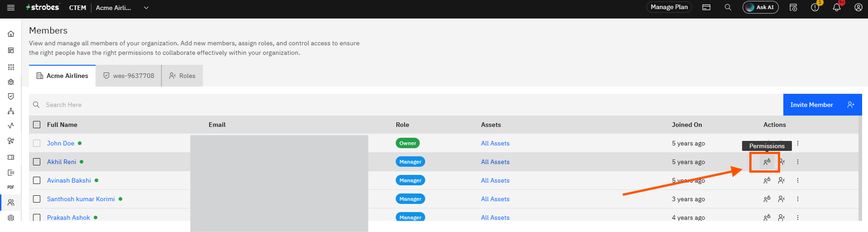Go to Home in the sidebar
868x232 pixels.
(11, 34)
